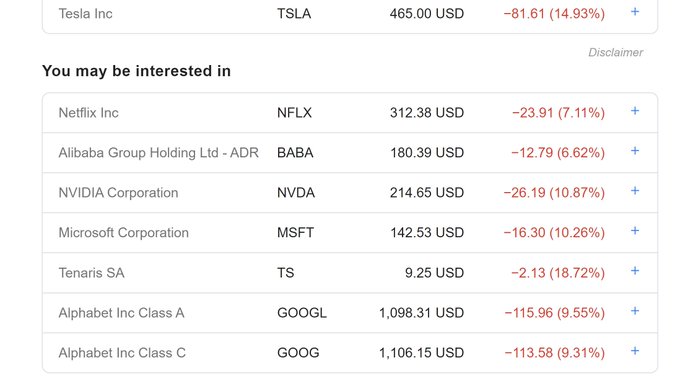Open the Disclaimer link
Viewport: 680px width, 381px height.
(x=615, y=52)
